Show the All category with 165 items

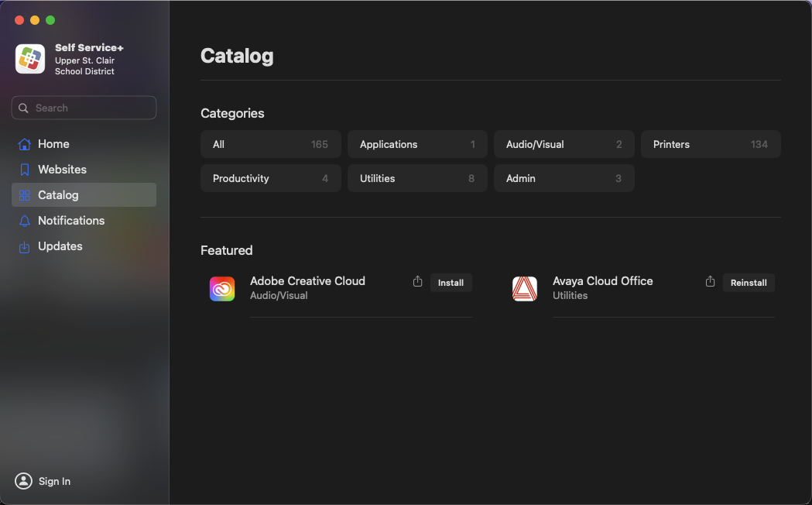pos(270,144)
